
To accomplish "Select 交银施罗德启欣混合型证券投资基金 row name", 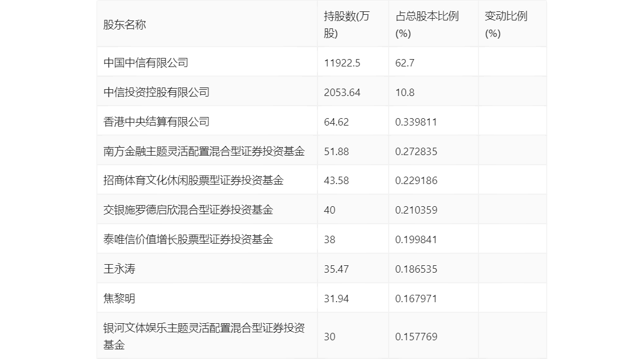I will (188, 210).
